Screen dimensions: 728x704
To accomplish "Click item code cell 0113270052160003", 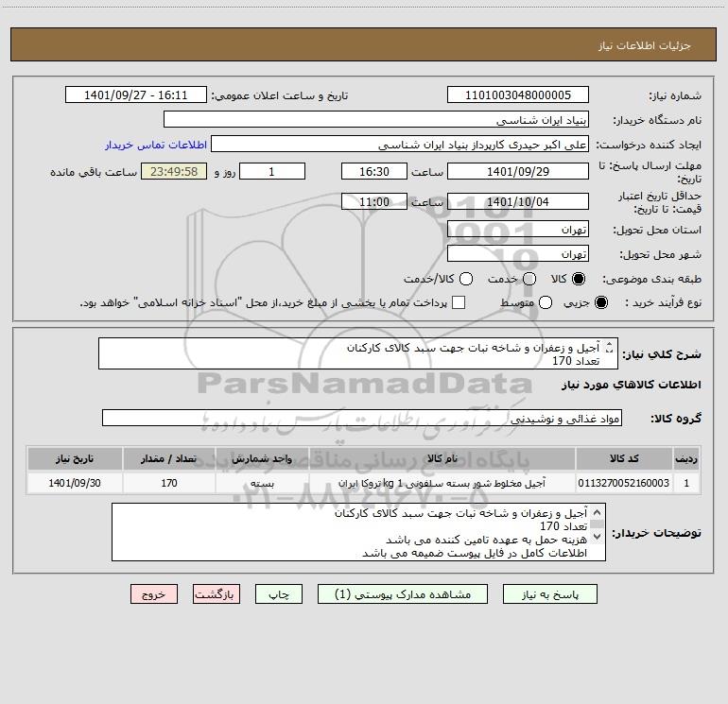I will 624,483.
